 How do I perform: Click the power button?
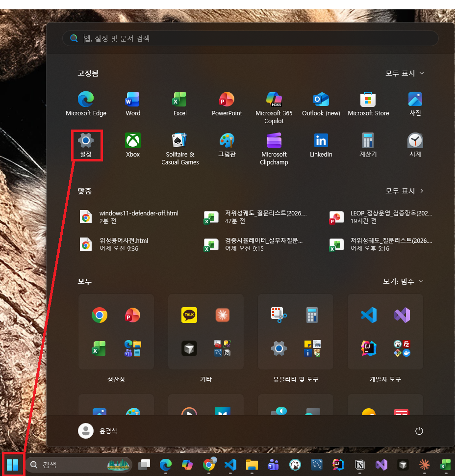pos(419,431)
